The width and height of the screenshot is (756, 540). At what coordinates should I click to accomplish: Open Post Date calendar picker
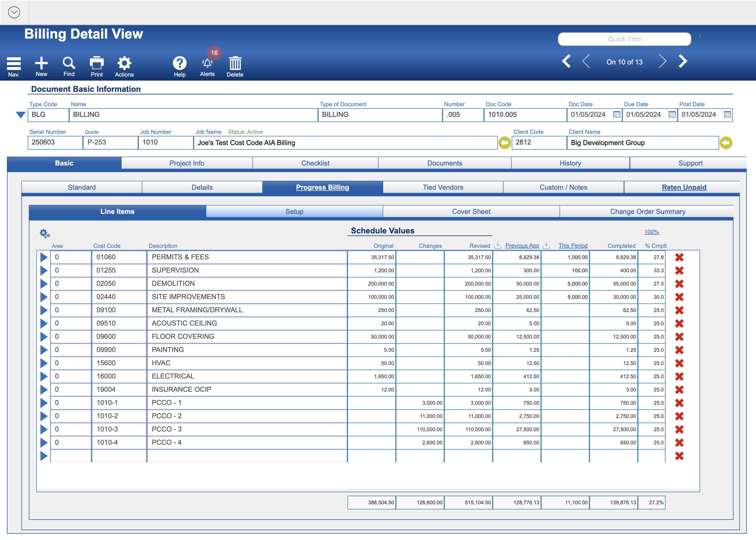click(727, 114)
